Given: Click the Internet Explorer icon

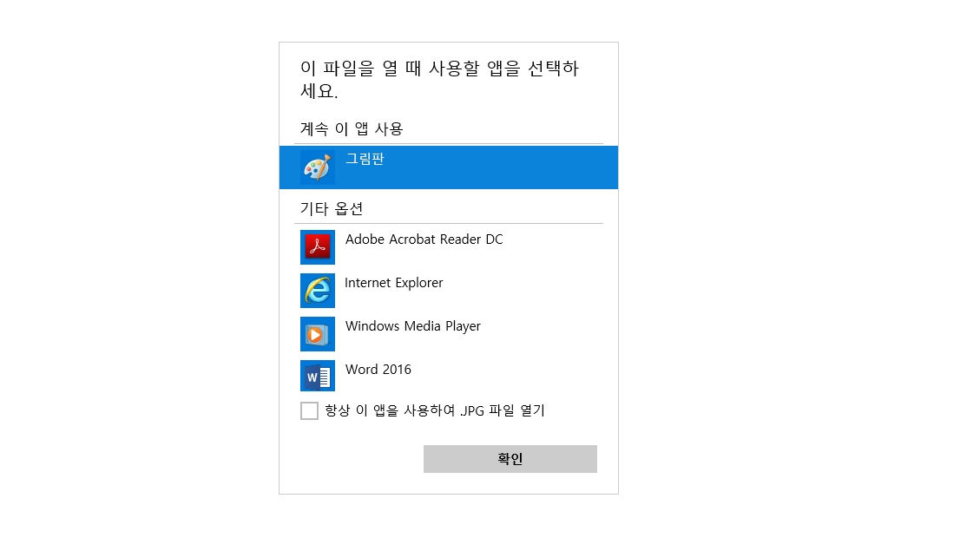Looking at the screenshot, I should coord(318,291).
